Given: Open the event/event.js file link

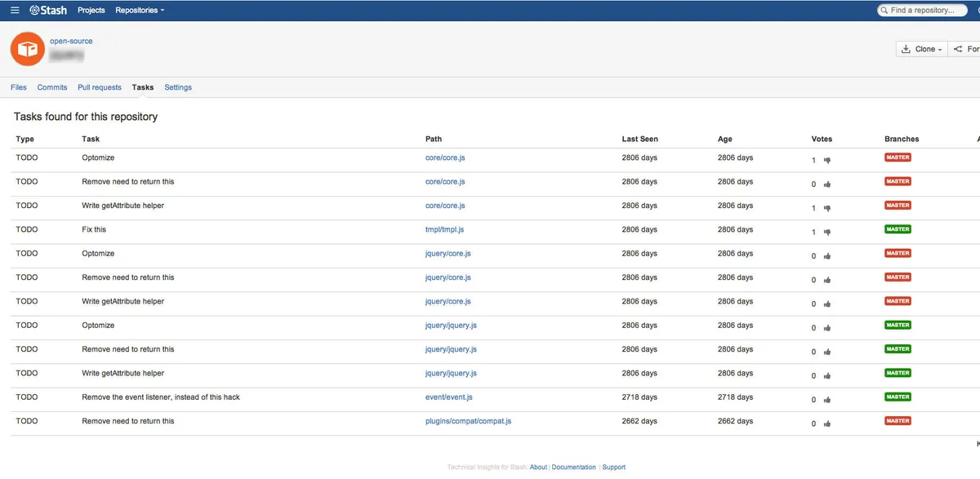Looking at the screenshot, I should pyautogui.click(x=449, y=397).
